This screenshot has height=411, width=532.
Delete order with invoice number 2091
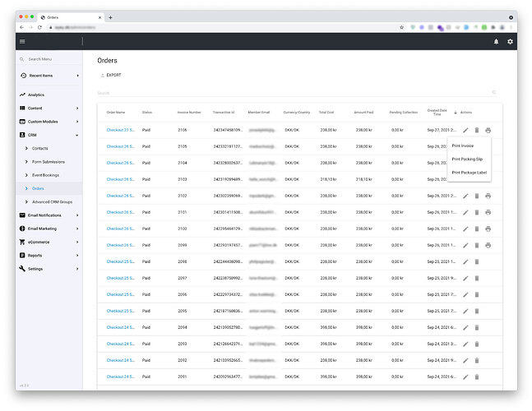click(477, 376)
